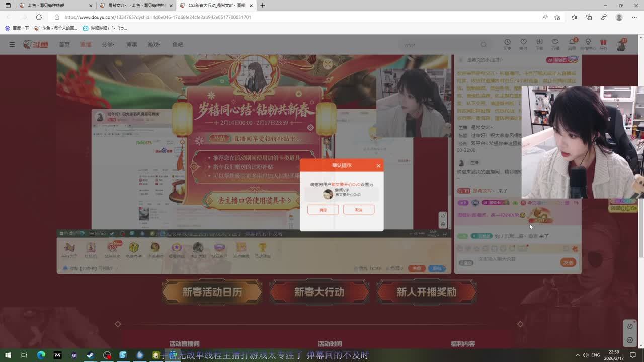Open the Windows Start menu
Screen dimensions: 644x362
(8, 355)
